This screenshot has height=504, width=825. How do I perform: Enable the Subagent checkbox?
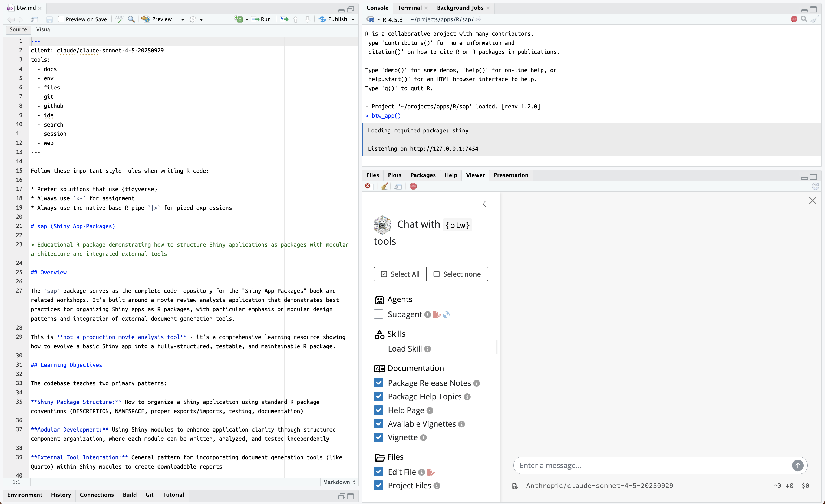click(x=378, y=314)
